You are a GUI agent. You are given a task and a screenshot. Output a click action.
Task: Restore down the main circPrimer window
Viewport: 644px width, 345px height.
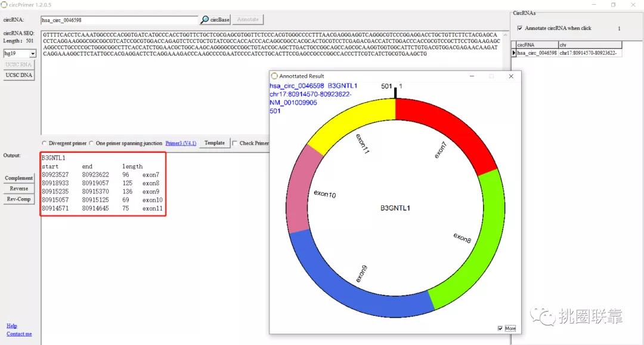point(613,5)
